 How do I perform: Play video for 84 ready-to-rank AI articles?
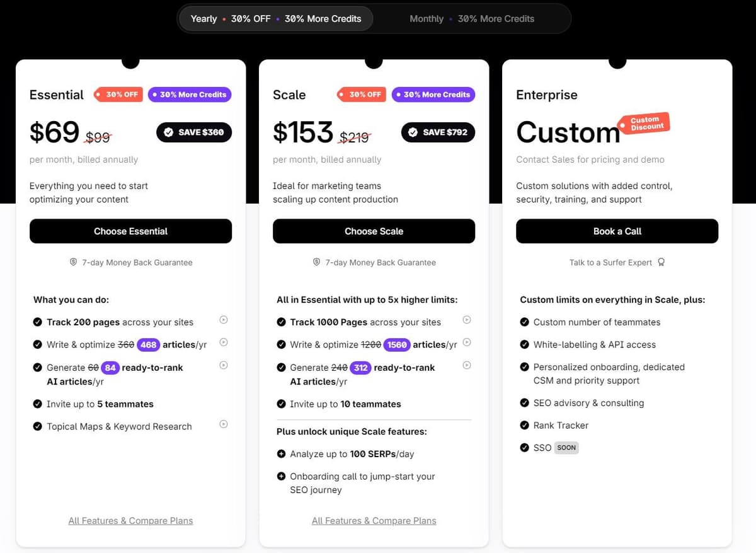click(x=224, y=365)
